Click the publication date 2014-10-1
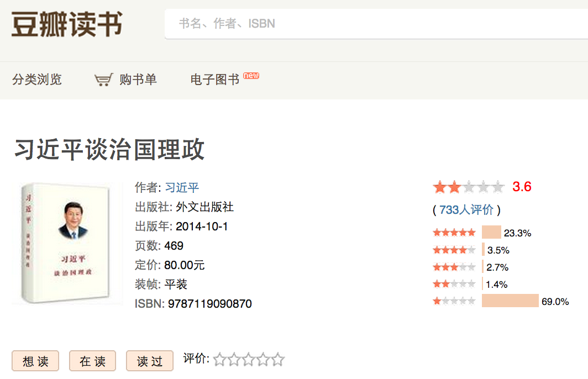Screen dimensions: 588x379 (x=202, y=227)
